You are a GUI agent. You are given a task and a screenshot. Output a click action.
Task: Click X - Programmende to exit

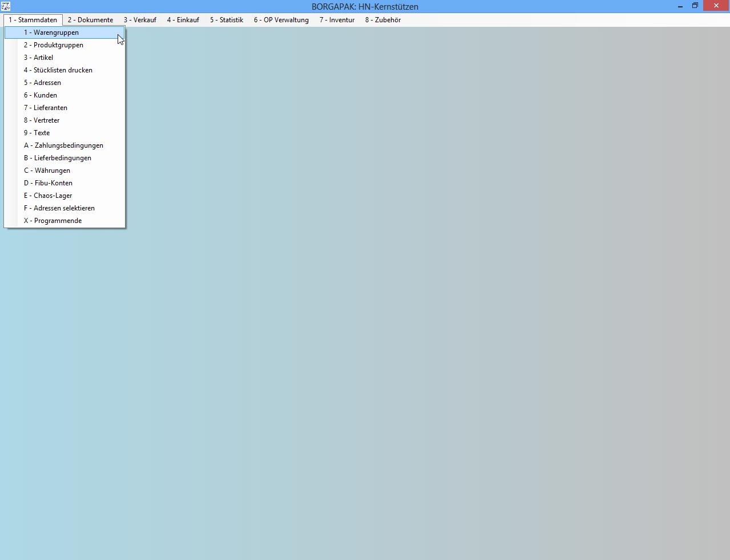click(64, 221)
